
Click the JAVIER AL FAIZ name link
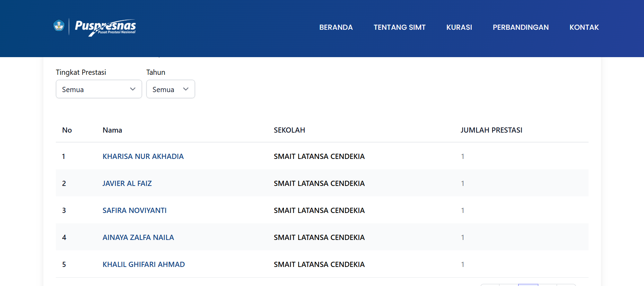127,184
